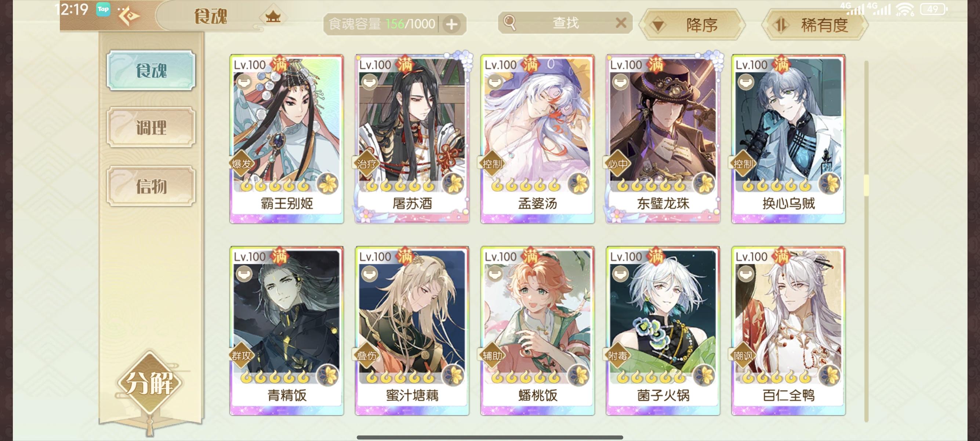
Task: Tap flower badge on 霸王别姬 card
Action: tap(328, 184)
